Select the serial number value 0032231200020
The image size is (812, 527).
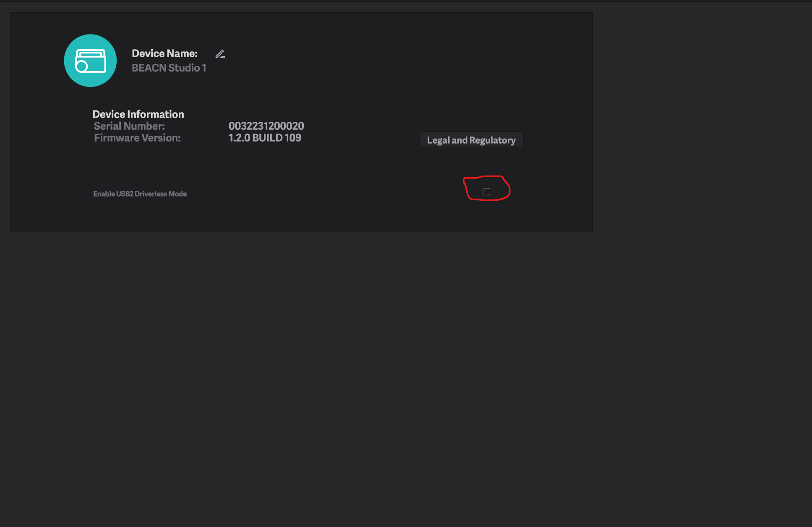point(266,126)
